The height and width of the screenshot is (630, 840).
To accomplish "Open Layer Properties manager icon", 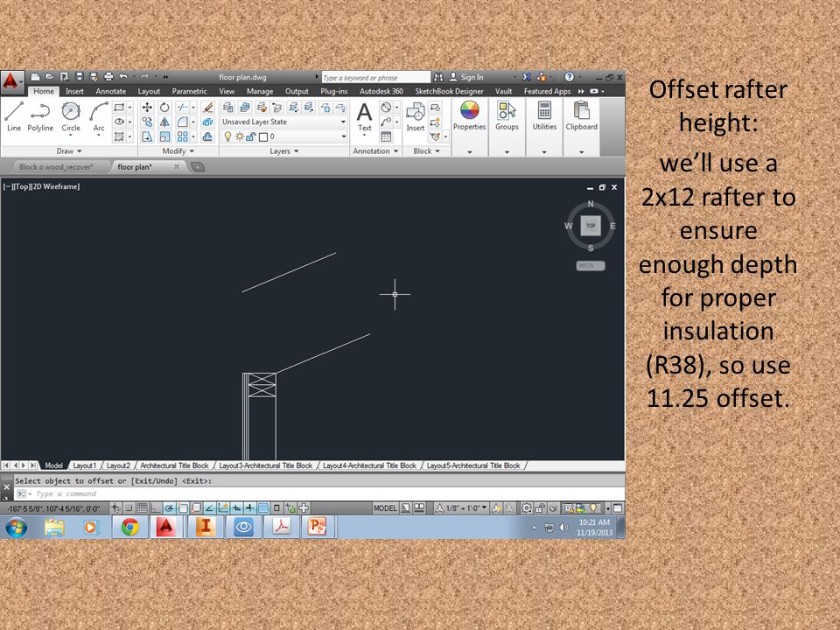I will point(227,108).
